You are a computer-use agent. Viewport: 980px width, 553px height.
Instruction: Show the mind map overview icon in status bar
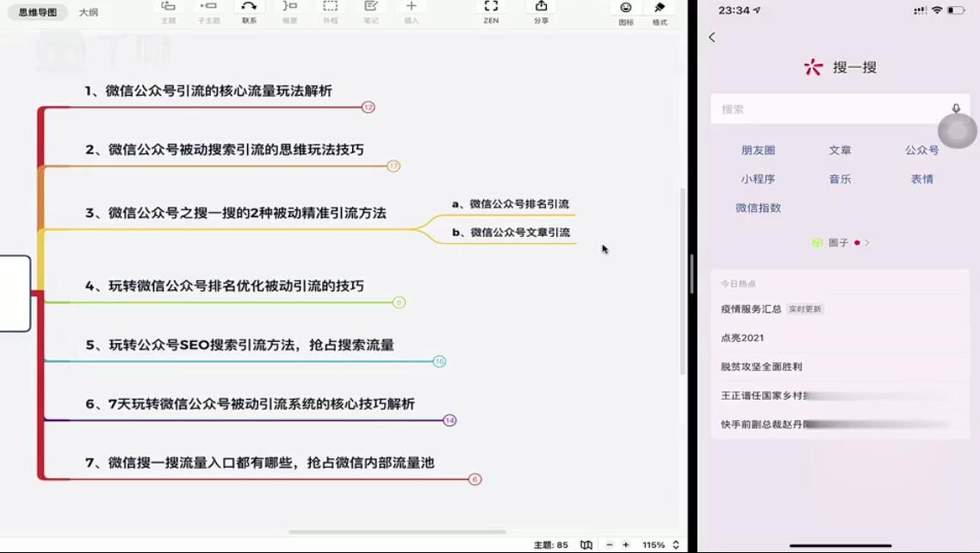pos(586,545)
